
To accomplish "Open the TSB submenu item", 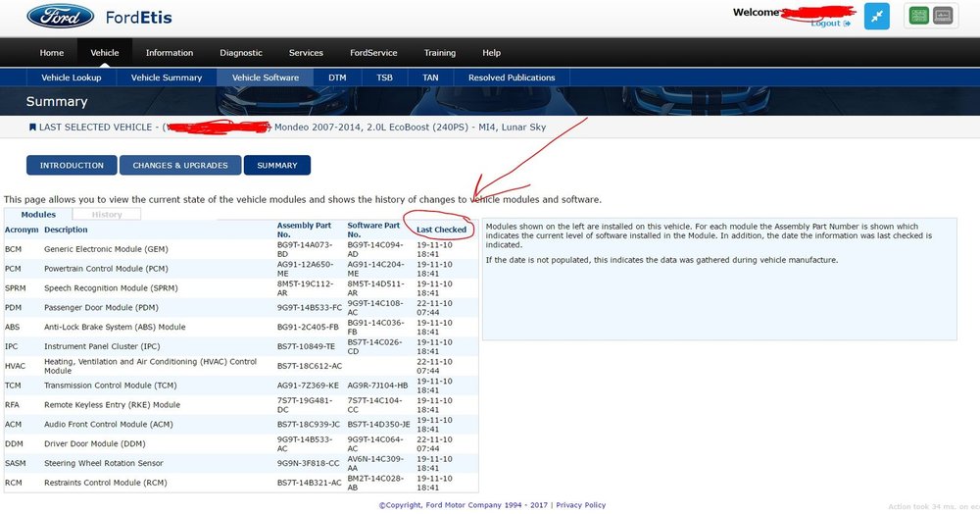I will tap(384, 77).
